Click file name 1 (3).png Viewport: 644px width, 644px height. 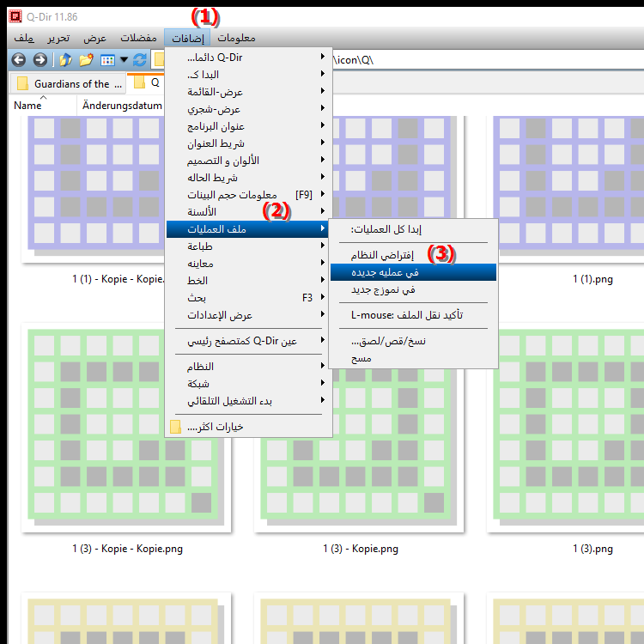pos(592,549)
